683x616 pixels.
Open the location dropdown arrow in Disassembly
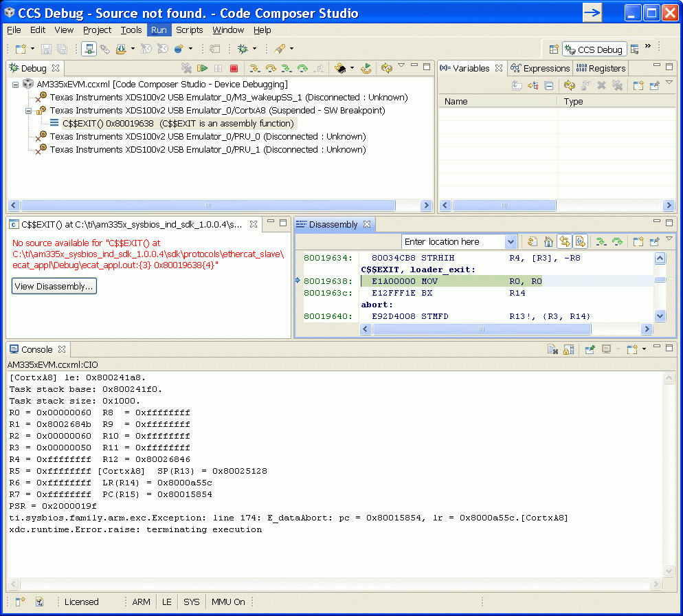pos(511,241)
